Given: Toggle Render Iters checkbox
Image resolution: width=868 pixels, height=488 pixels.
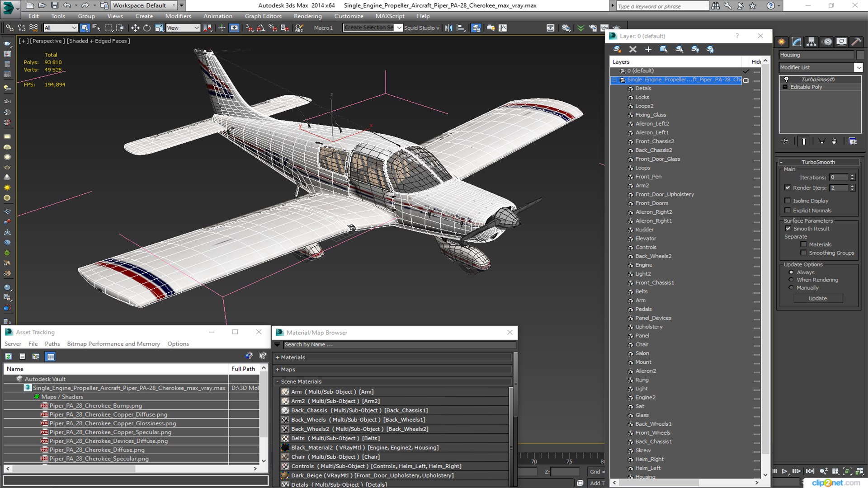Looking at the screenshot, I should (788, 188).
